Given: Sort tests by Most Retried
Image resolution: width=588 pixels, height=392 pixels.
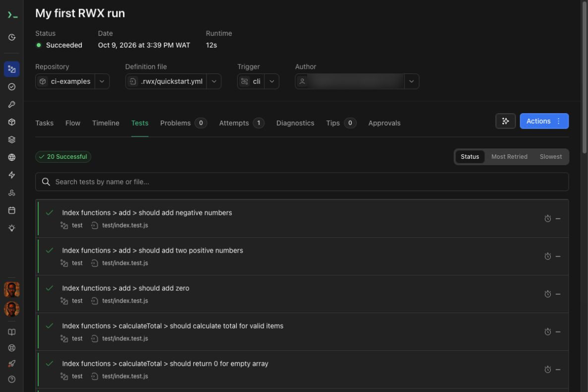Looking at the screenshot, I should tap(509, 157).
